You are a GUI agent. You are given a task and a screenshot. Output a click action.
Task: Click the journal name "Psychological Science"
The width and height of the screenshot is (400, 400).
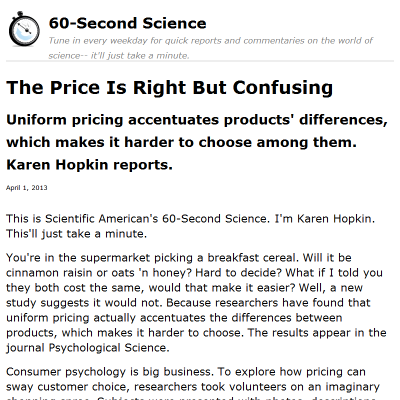pos(109,348)
